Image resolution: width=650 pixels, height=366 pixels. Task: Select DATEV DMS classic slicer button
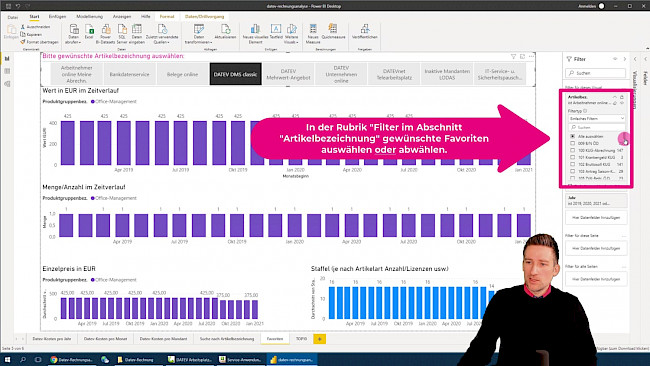click(x=235, y=74)
